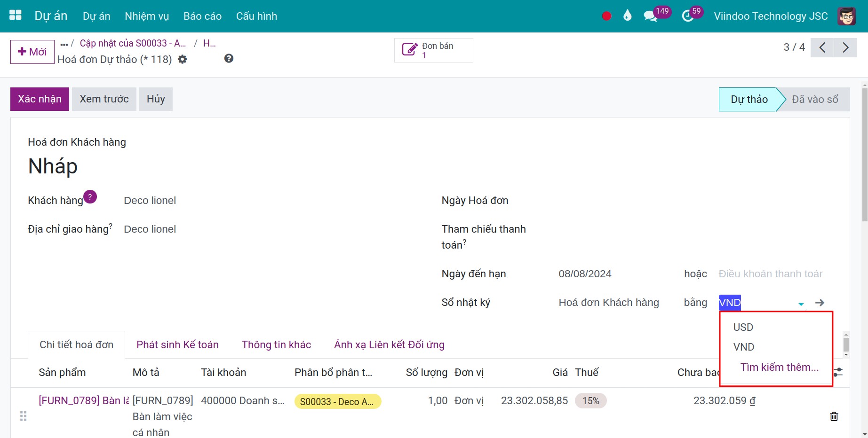Image resolution: width=868 pixels, height=438 pixels.
Task: Click the Xác nhận button
Action: pyautogui.click(x=40, y=99)
